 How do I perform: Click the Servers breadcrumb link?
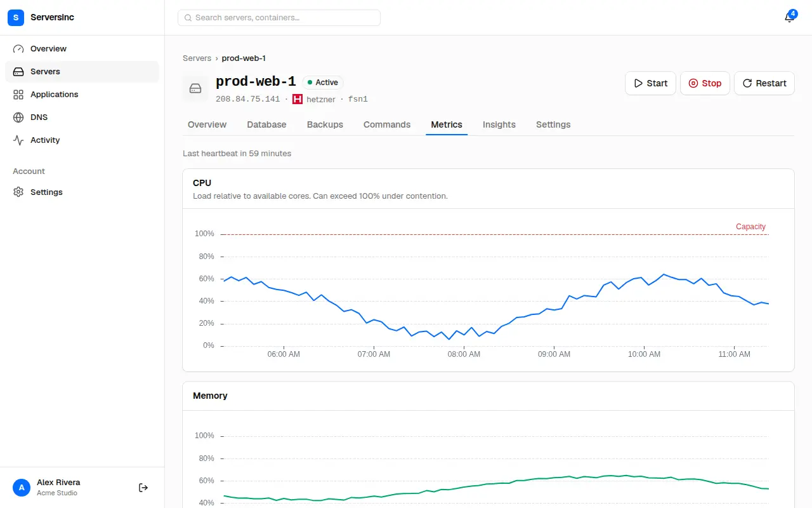pyautogui.click(x=197, y=58)
